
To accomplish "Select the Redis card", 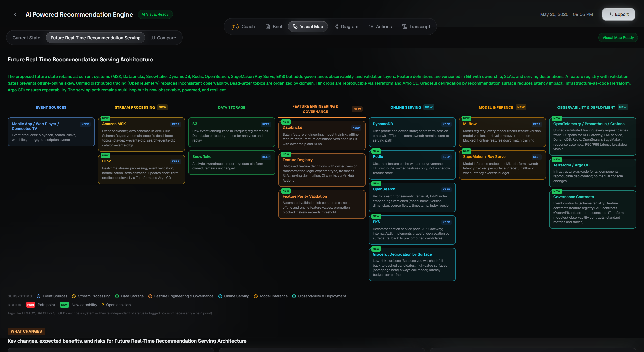I will tap(412, 165).
